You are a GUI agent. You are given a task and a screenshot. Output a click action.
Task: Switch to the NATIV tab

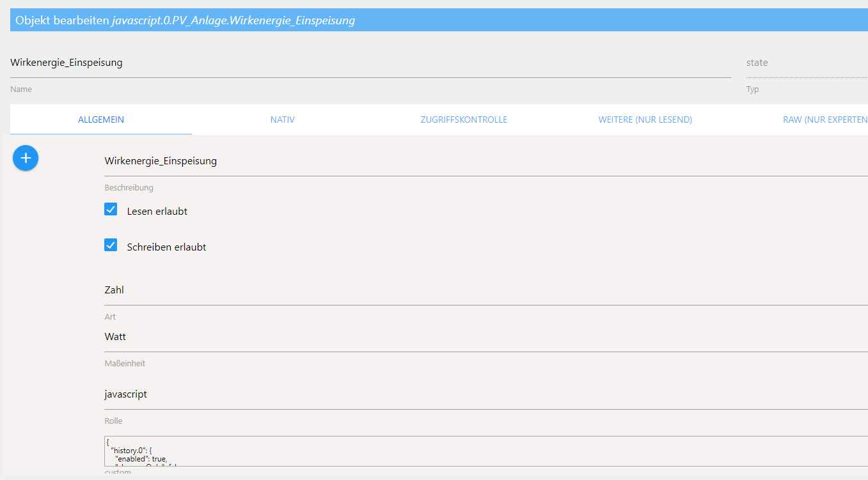283,120
